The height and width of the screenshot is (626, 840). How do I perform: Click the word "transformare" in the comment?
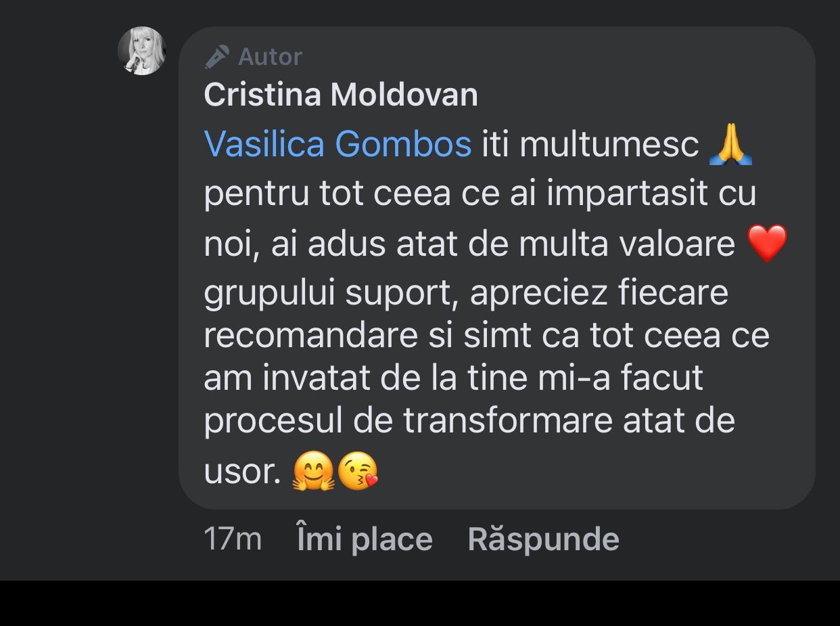pos(508,420)
